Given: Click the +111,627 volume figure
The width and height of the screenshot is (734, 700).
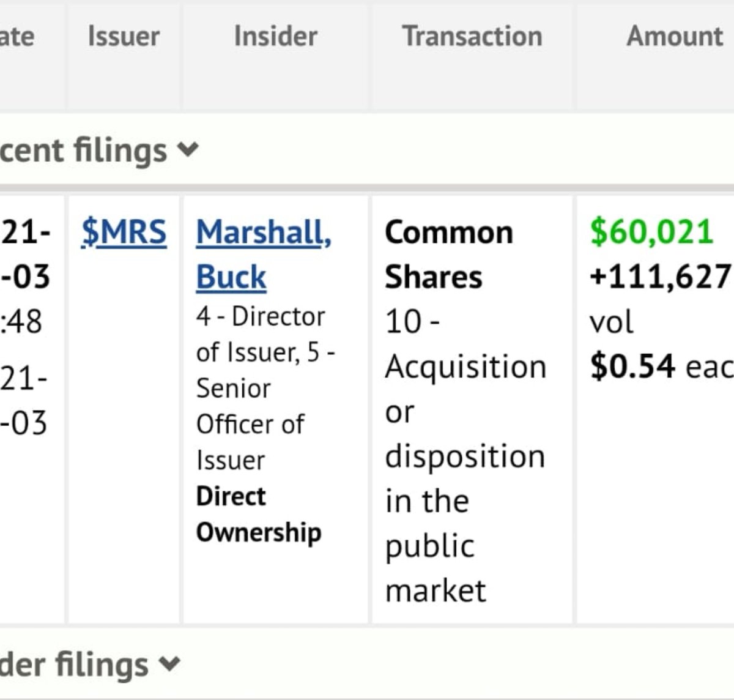Looking at the screenshot, I should click(661, 277).
